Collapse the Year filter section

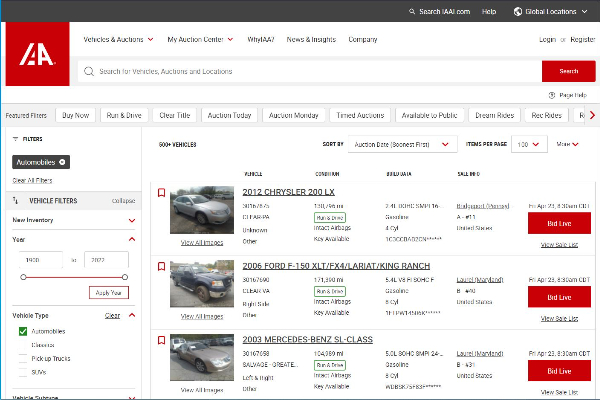[x=132, y=239]
